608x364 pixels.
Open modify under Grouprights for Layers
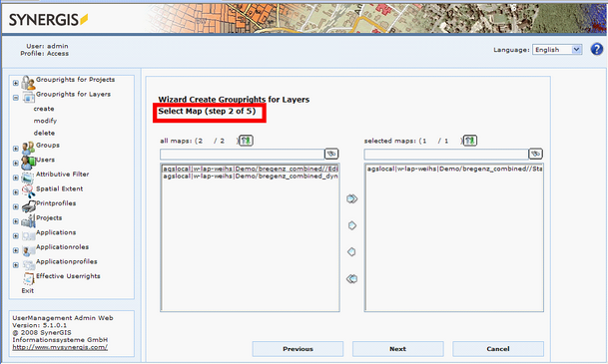tap(45, 121)
